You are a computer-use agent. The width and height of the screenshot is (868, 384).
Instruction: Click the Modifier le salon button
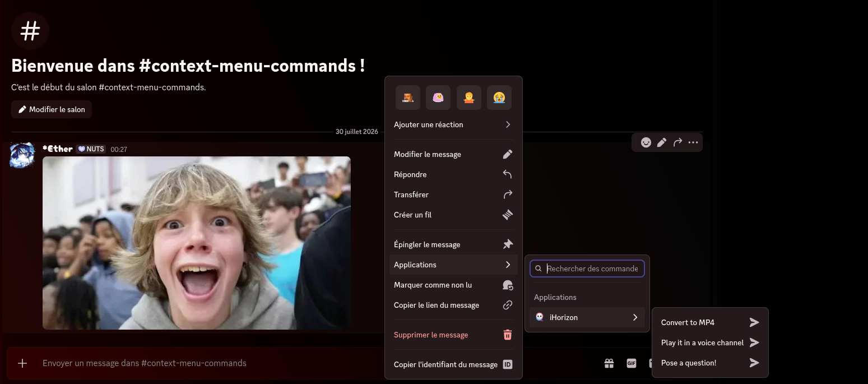tap(52, 109)
